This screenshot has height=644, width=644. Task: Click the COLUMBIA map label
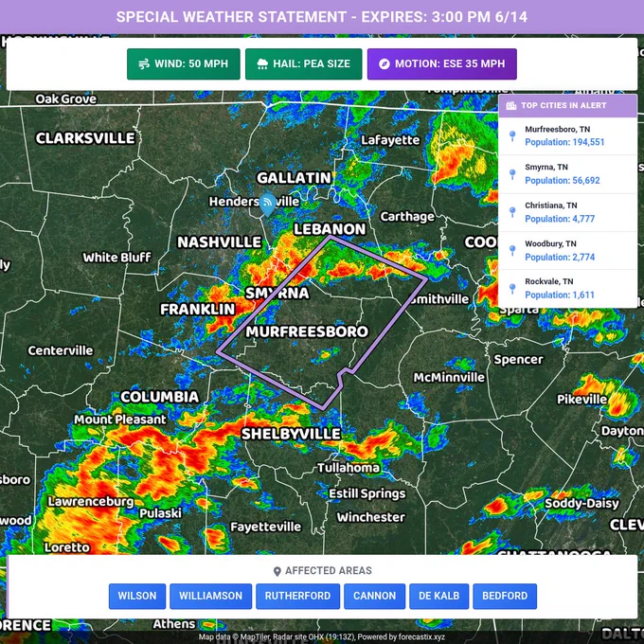(x=160, y=397)
